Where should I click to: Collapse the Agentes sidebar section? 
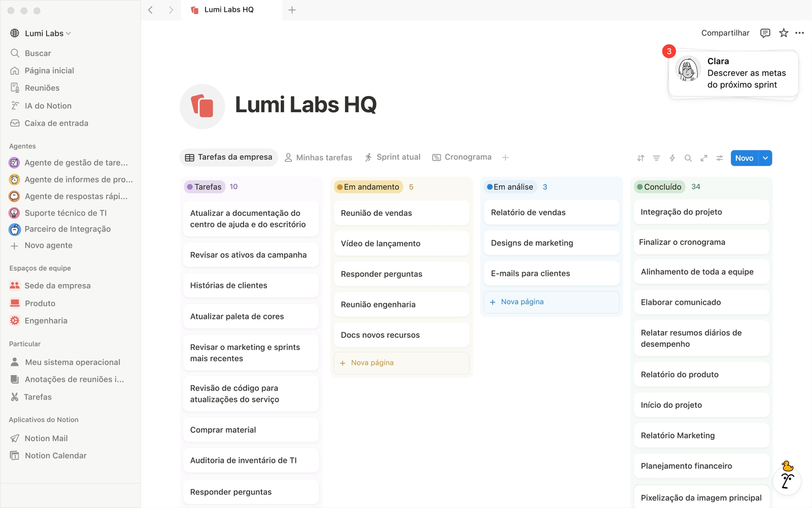tap(22, 146)
